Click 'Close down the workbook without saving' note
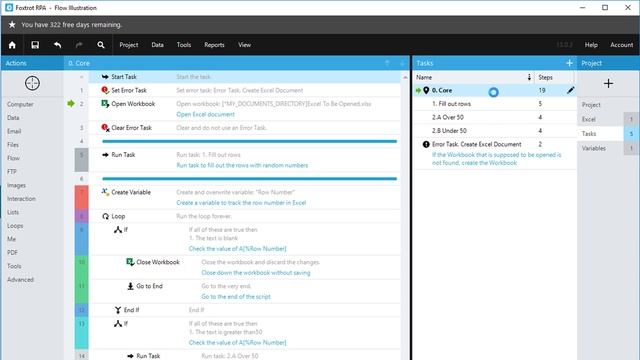Screen dimensions: 640x360 coord(256,273)
